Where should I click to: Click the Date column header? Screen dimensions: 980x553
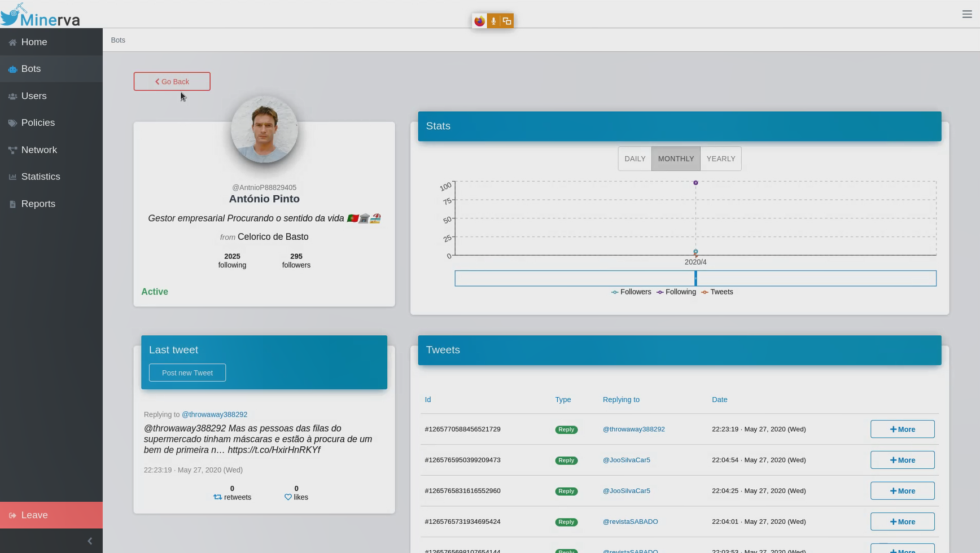pos(719,400)
